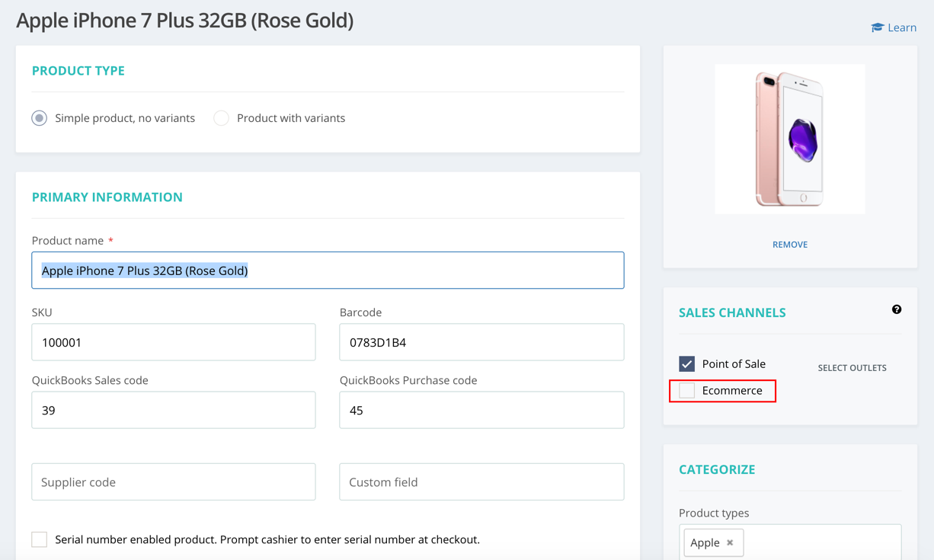Uncheck the Point of Sale checkbox
This screenshot has height=560, width=934.
(687, 364)
